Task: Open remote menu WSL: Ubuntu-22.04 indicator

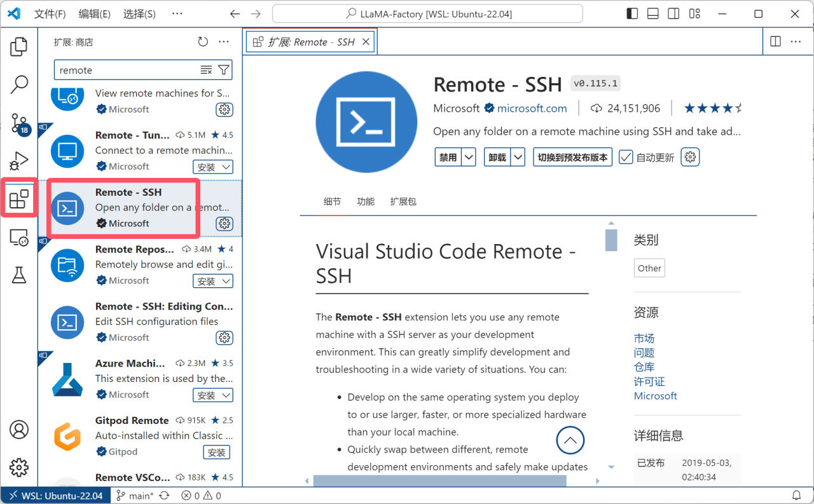Action: pos(55,496)
